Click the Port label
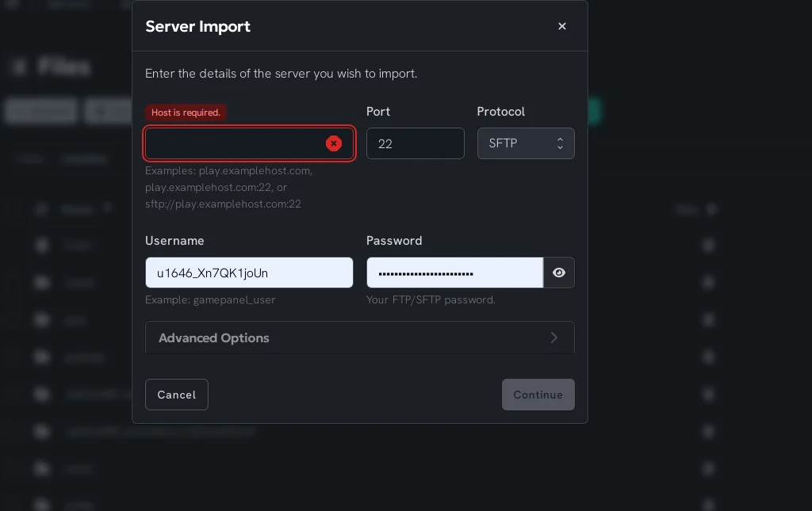This screenshot has height=511, width=812. 378,112
